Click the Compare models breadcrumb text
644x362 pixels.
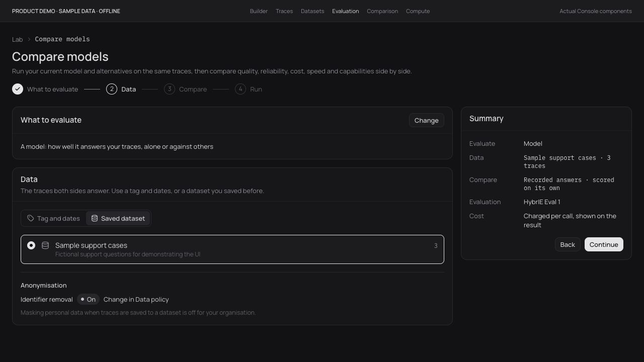62,39
